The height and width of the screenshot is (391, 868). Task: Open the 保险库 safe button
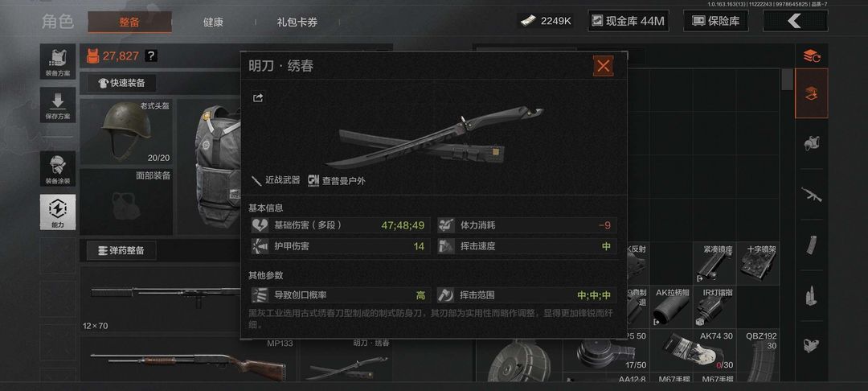point(716,21)
